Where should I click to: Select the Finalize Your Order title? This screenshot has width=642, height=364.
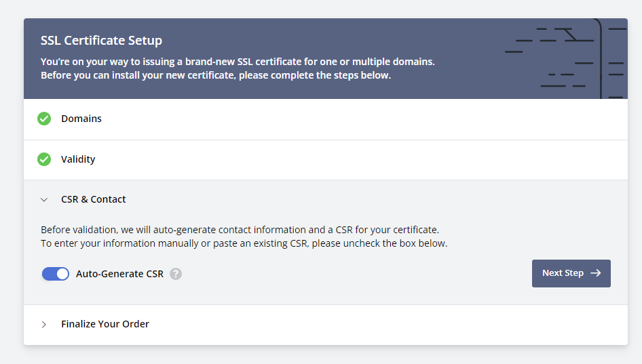[x=105, y=324]
